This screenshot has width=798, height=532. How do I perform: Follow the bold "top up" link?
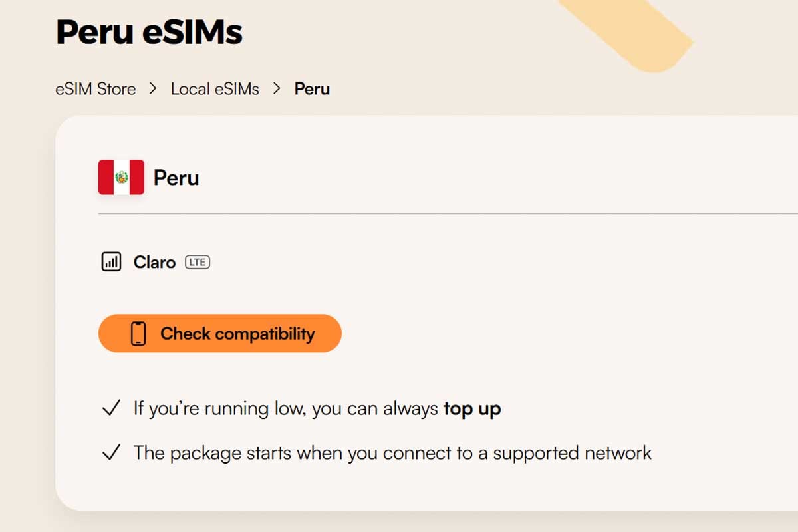(471, 408)
